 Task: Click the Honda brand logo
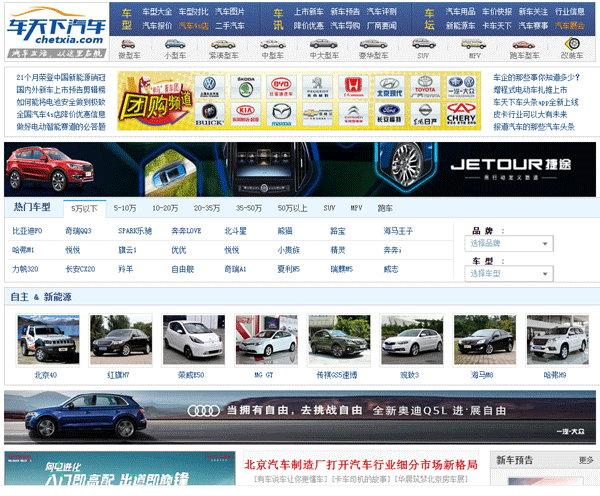[353, 87]
